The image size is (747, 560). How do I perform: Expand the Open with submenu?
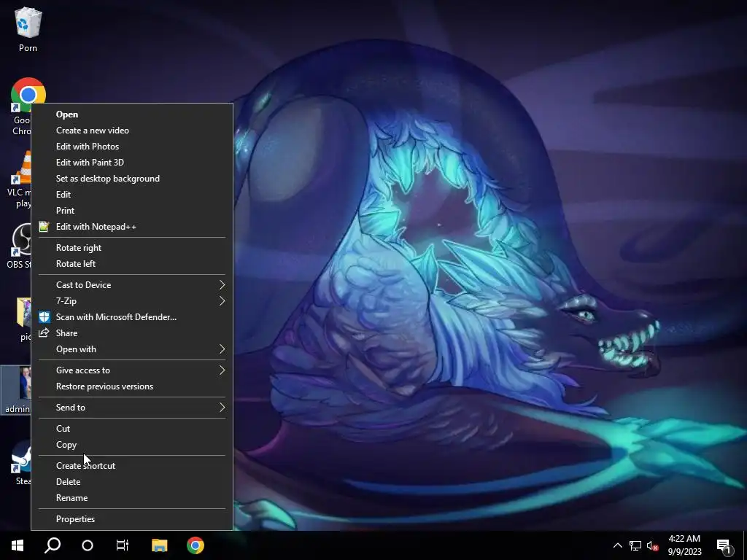click(132, 349)
